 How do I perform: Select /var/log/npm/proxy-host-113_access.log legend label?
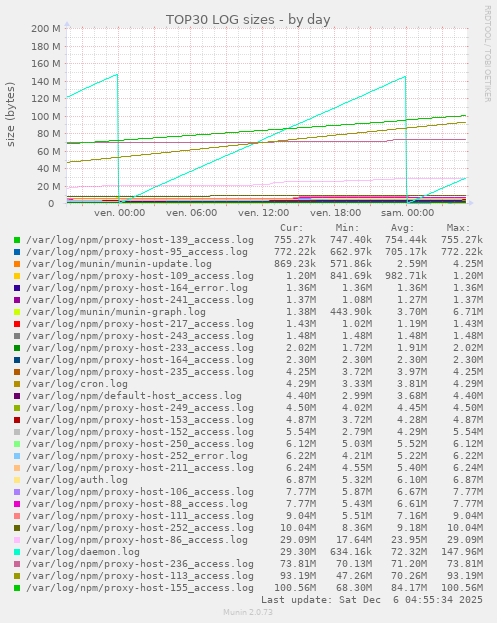pyautogui.click(x=140, y=576)
